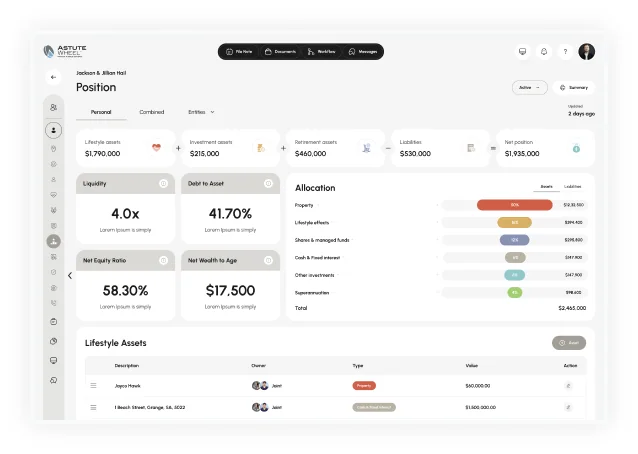Screen dimensions: 638x454
Task: Select the highlighted Position sidebar icon
Action: [x=53, y=241]
